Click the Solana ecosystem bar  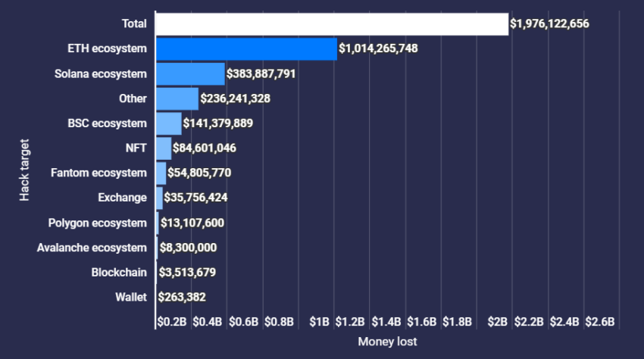coord(190,74)
